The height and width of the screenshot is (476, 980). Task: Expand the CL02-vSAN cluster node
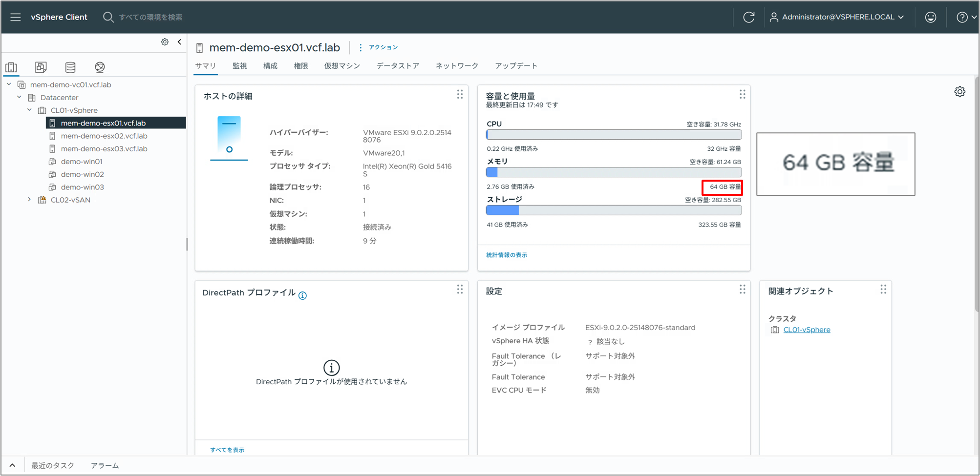(29, 200)
